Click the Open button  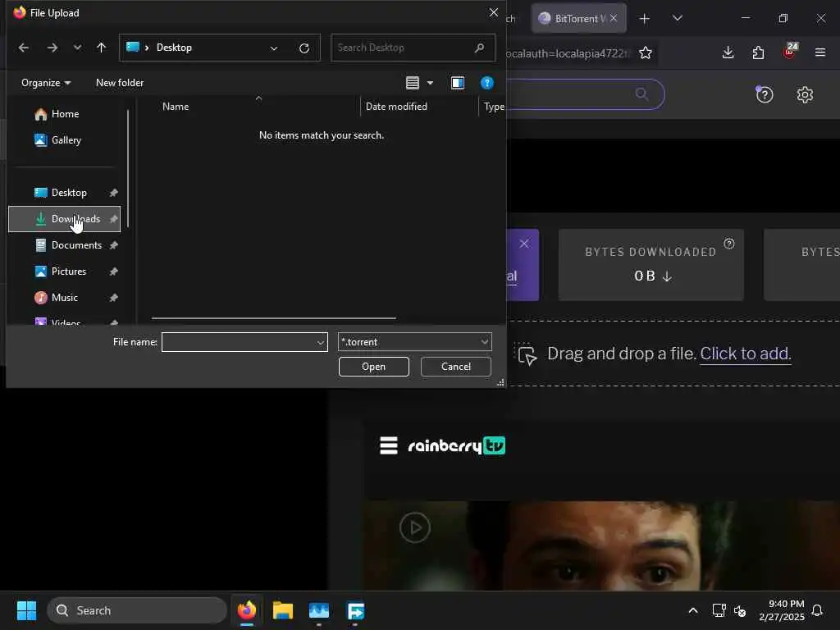click(374, 367)
